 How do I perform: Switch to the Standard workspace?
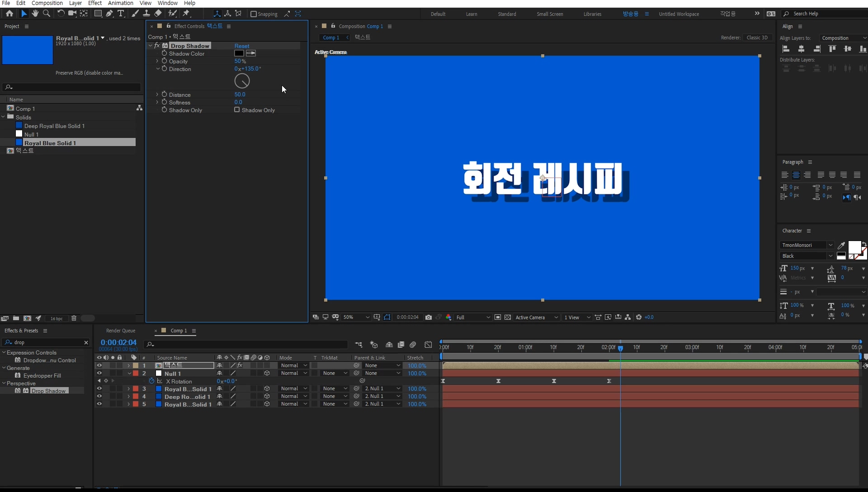pos(507,14)
